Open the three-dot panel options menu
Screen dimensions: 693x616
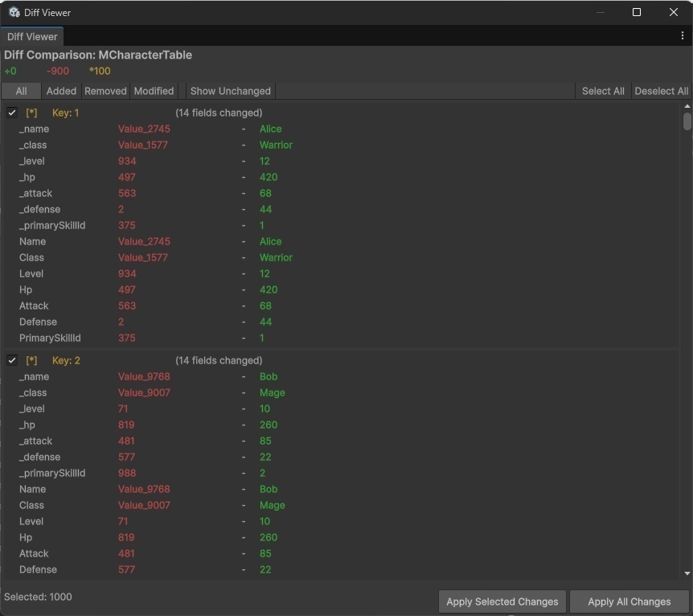683,36
